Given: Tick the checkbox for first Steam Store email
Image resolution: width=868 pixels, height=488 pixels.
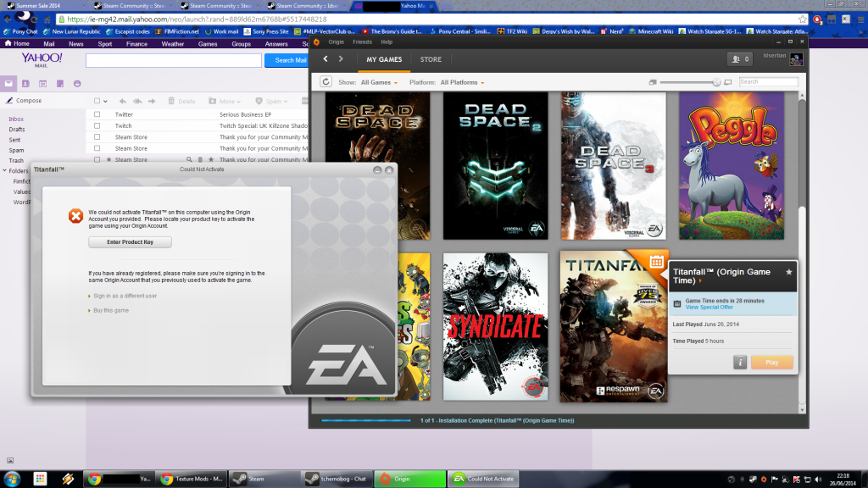Looking at the screenshot, I should (x=97, y=136).
